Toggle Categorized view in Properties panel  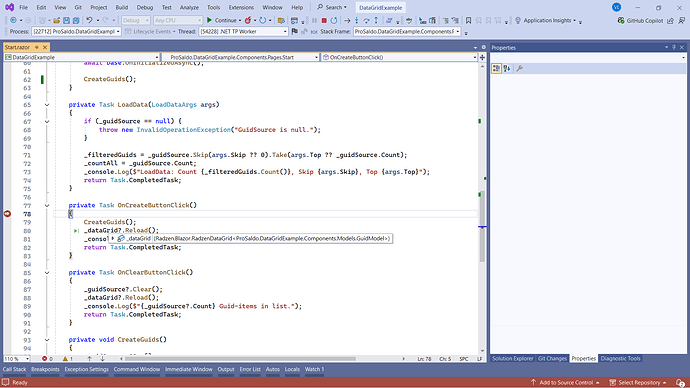tap(496, 68)
